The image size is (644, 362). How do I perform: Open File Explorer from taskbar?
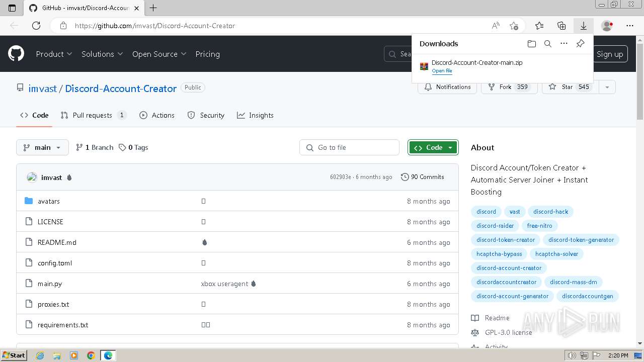point(57,355)
